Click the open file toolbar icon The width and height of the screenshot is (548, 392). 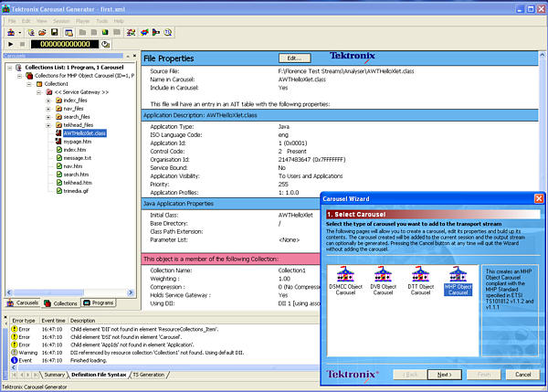42,33
